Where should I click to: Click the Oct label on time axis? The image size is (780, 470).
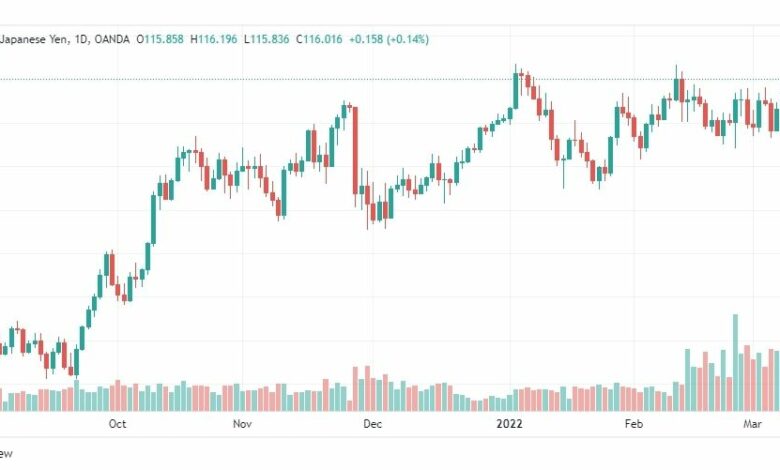[x=117, y=424]
